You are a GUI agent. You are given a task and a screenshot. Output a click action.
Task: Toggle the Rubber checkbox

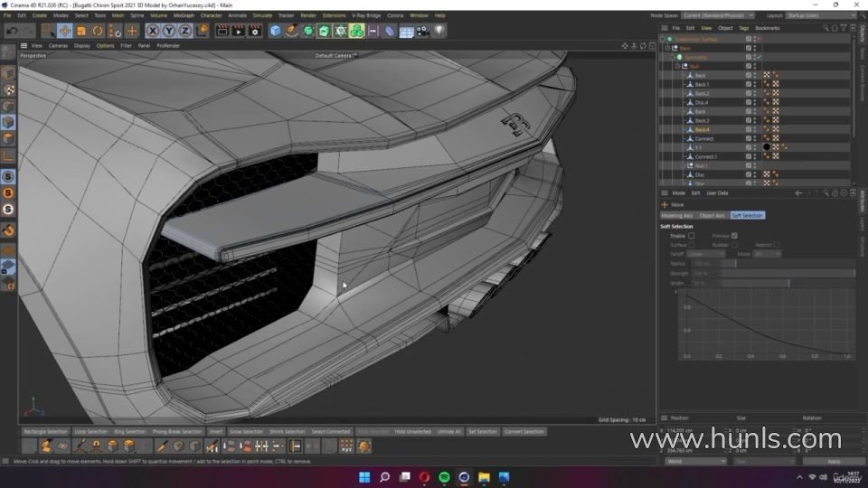[734, 245]
